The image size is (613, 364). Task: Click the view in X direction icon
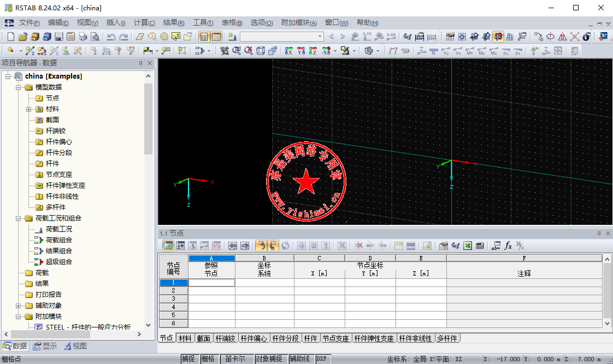coord(289,51)
